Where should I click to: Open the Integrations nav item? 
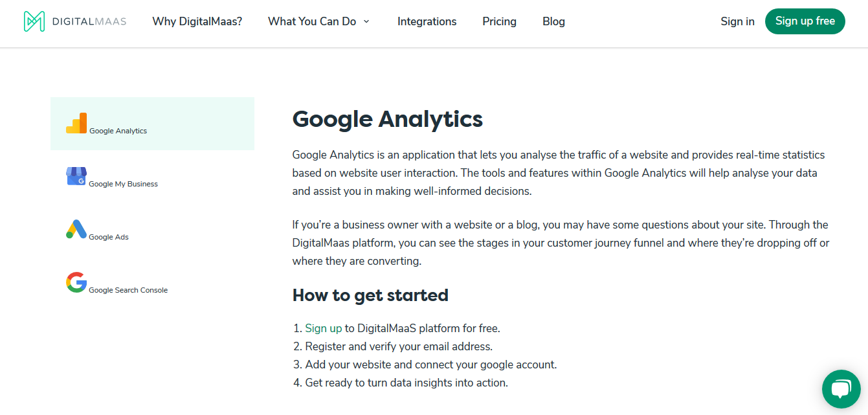tap(427, 21)
